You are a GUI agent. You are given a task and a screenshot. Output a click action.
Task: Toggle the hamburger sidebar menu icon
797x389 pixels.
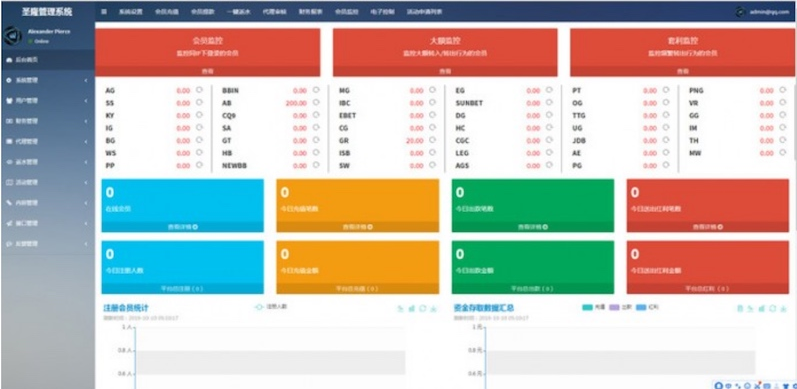(104, 11)
